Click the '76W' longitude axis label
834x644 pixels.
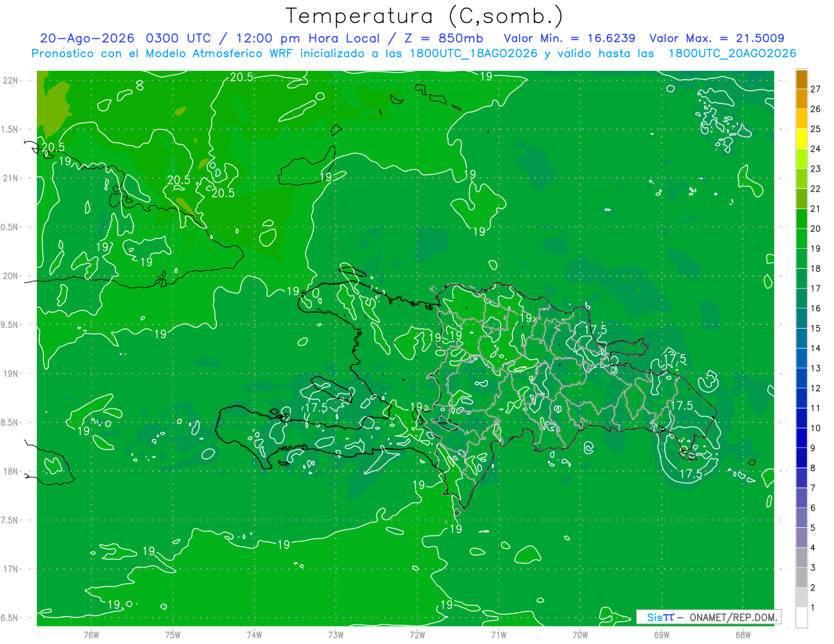coord(91,634)
